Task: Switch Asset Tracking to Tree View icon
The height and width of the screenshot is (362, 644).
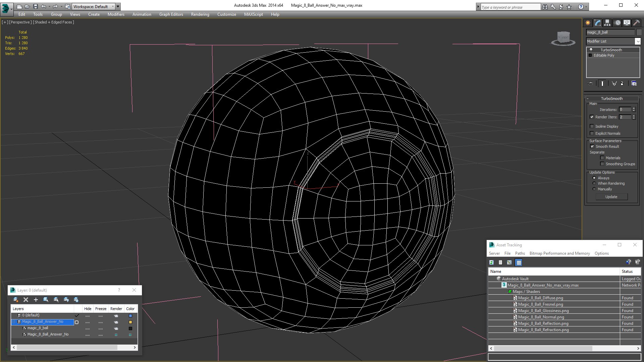Action: [x=509, y=262]
